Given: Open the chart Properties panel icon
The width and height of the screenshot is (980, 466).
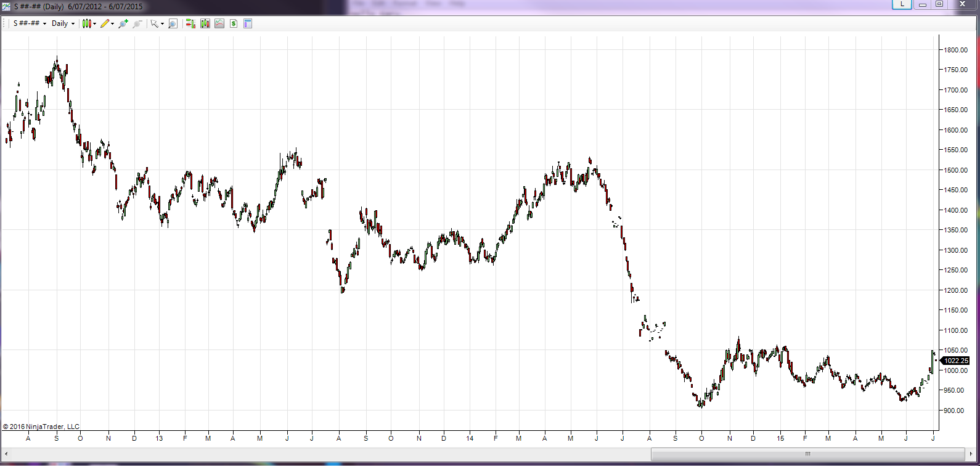Looking at the screenshot, I should click(248, 23).
